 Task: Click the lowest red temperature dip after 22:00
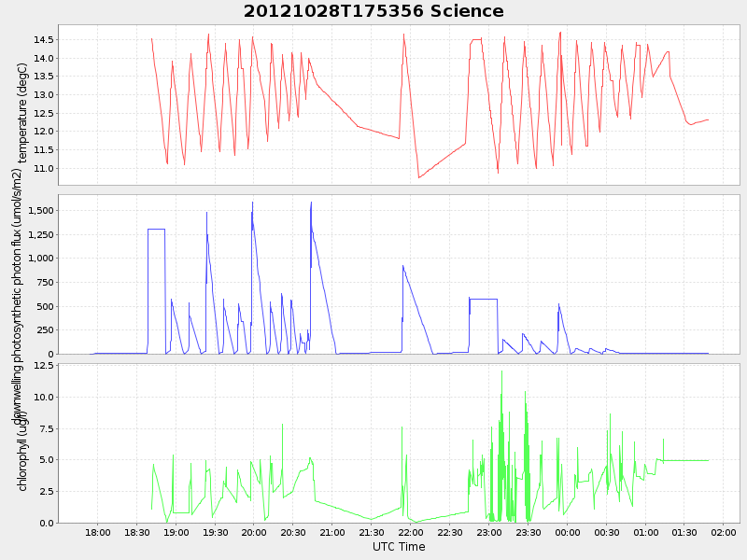point(419,177)
